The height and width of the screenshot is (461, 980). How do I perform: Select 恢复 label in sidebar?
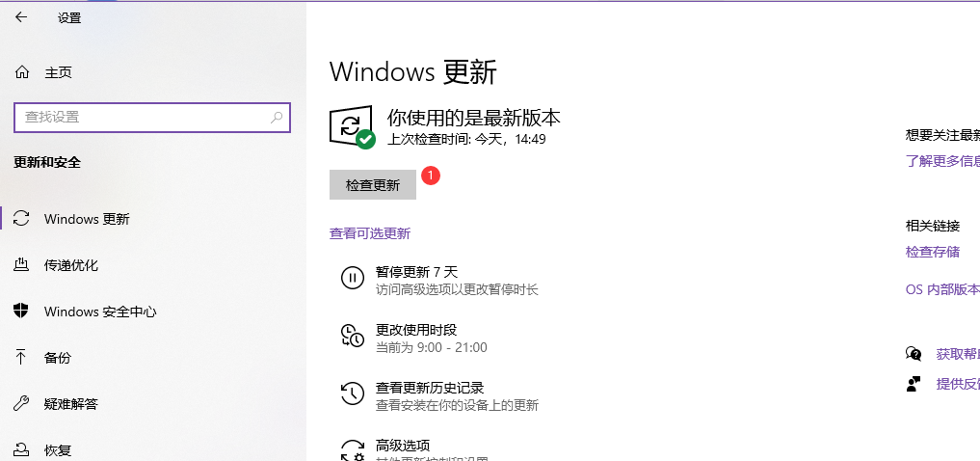(58, 449)
